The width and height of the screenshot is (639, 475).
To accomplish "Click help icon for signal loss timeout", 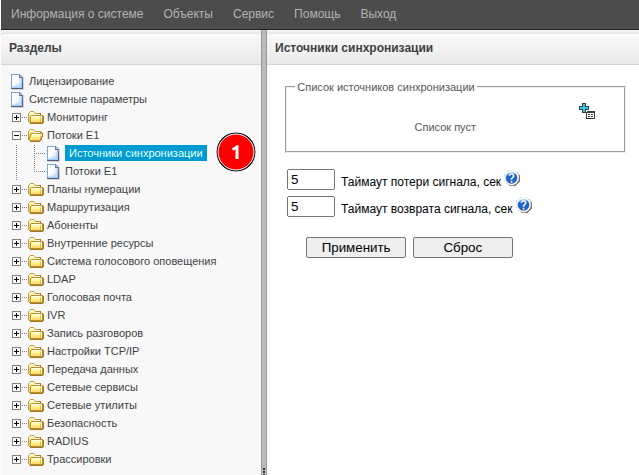I will pos(512,179).
